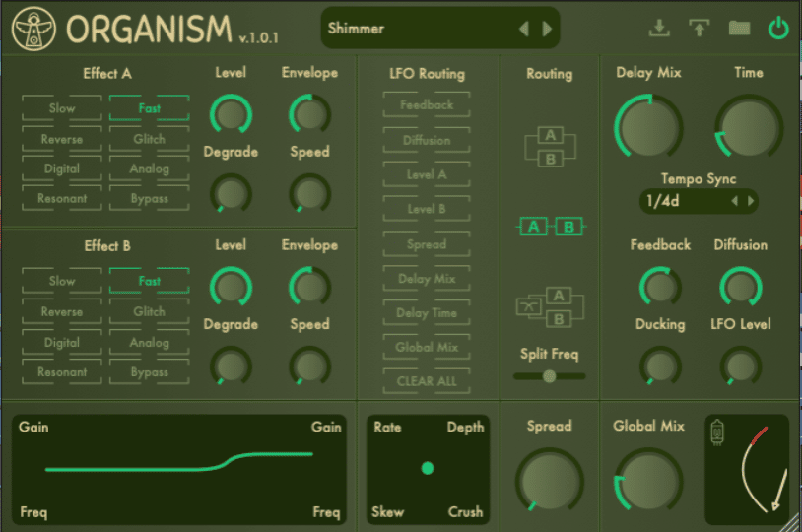Image resolution: width=802 pixels, height=532 pixels.
Task: Select the crossover split routing icon
Action: click(x=551, y=307)
